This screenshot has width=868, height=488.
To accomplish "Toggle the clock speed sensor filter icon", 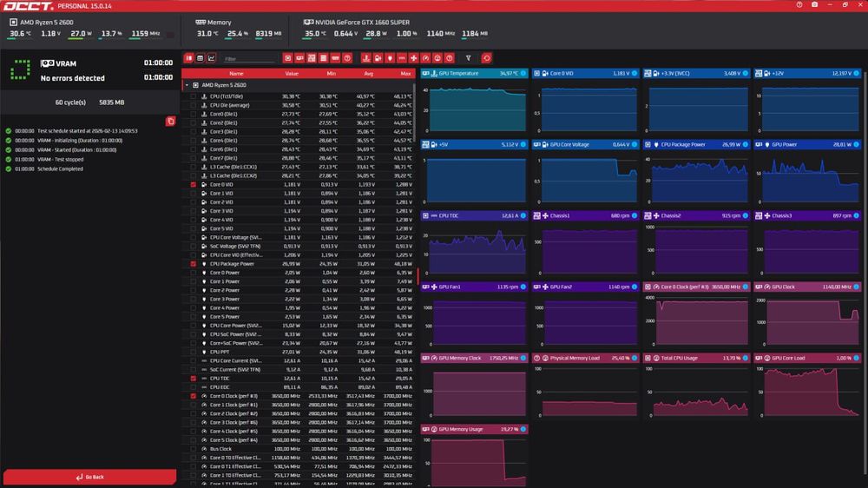I will (x=425, y=58).
